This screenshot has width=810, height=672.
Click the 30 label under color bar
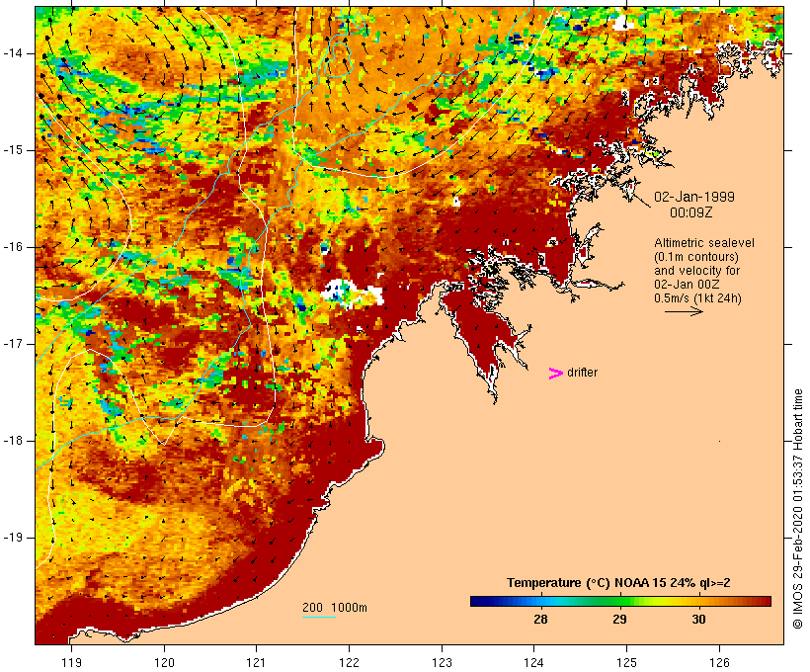tap(698, 619)
